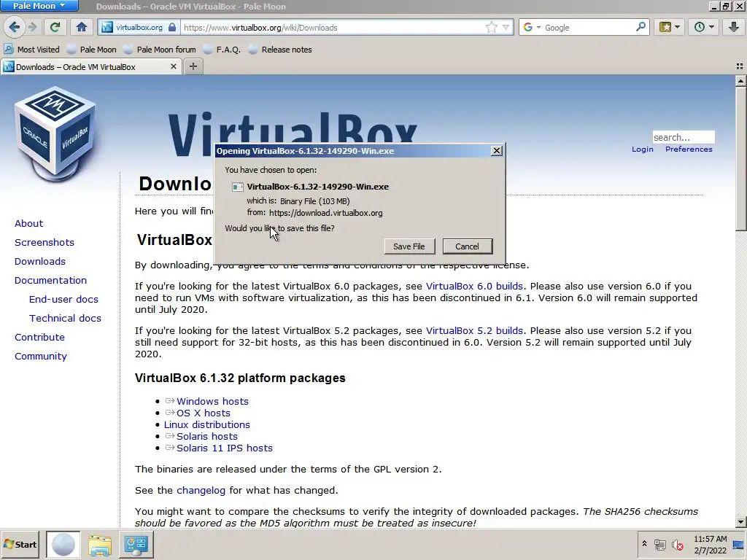Screen dimensions: 747x560
Task: Click the virtualbox.org site identity padlock
Action: [172, 27]
